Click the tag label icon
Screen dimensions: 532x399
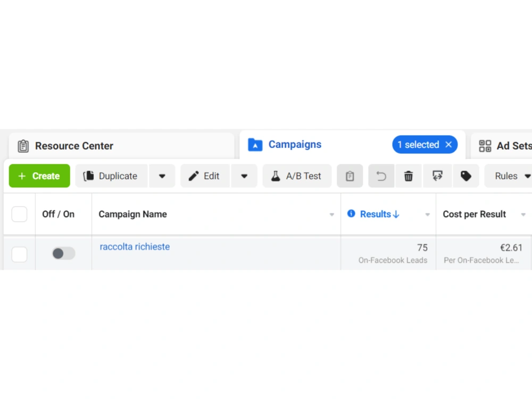coord(466,176)
